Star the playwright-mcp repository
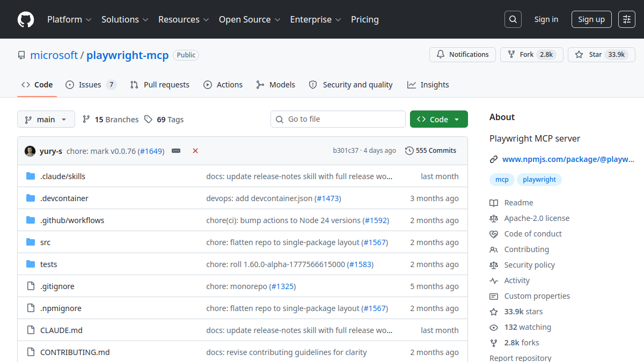 (x=601, y=55)
